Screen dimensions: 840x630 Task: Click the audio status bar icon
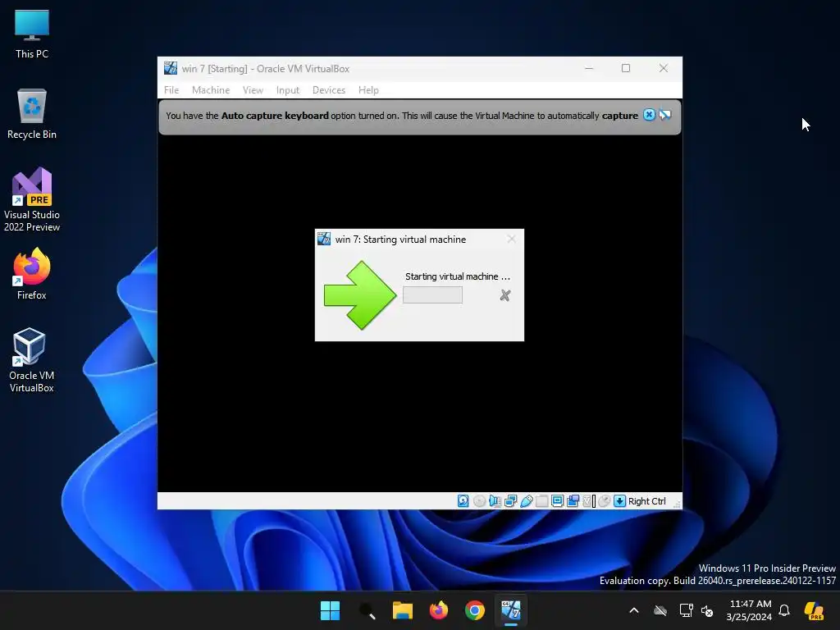[495, 501]
